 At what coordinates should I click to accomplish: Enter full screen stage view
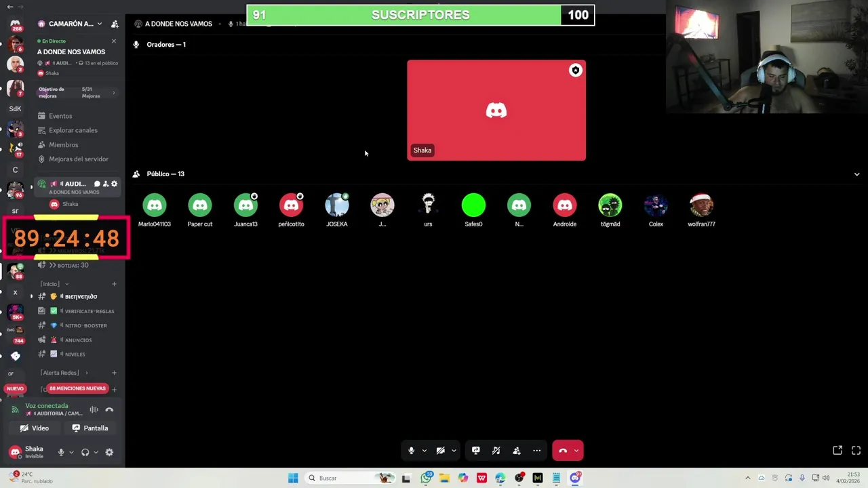[856, 451]
